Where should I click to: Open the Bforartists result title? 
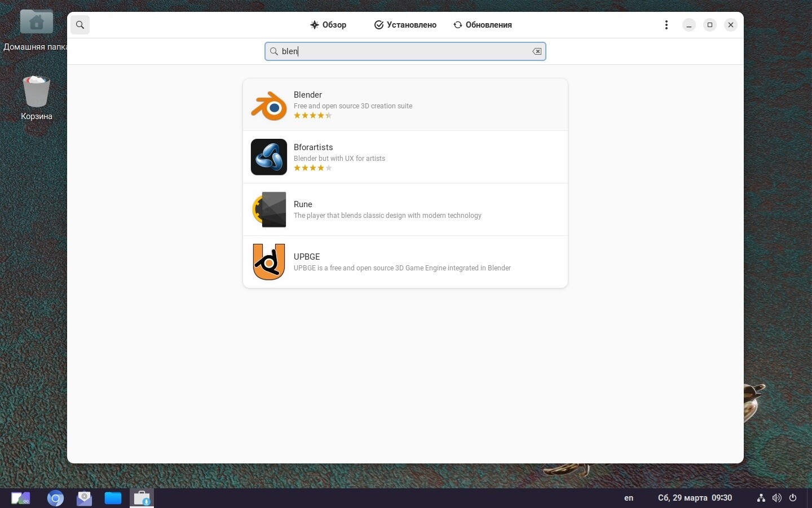click(314, 147)
